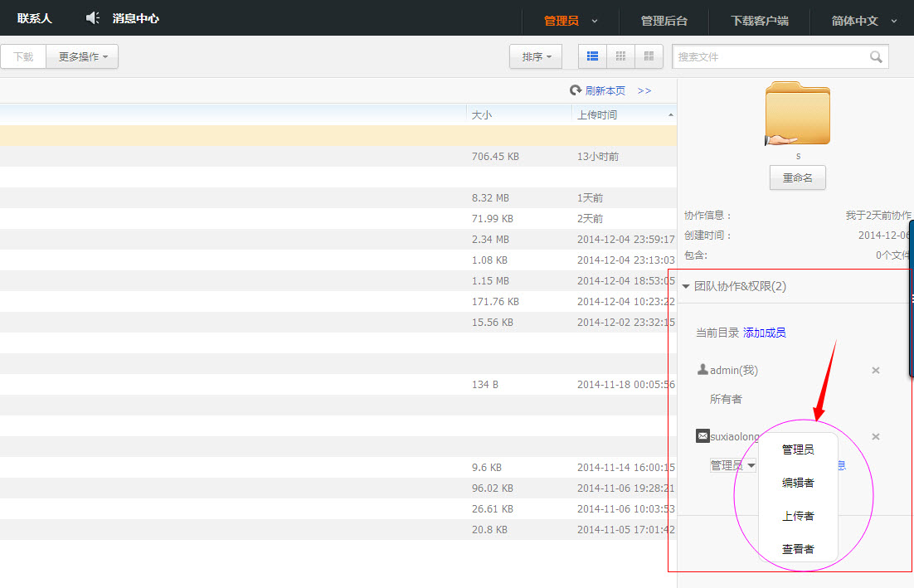The height and width of the screenshot is (588, 914).
Task: Remove member suxiaolong with the × control
Action: coord(875,436)
